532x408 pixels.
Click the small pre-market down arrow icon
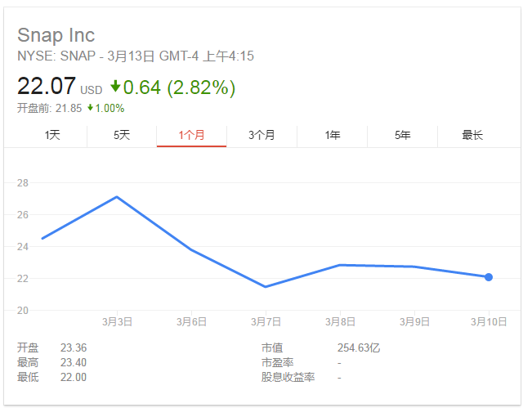pyautogui.click(x=90, y=108)
